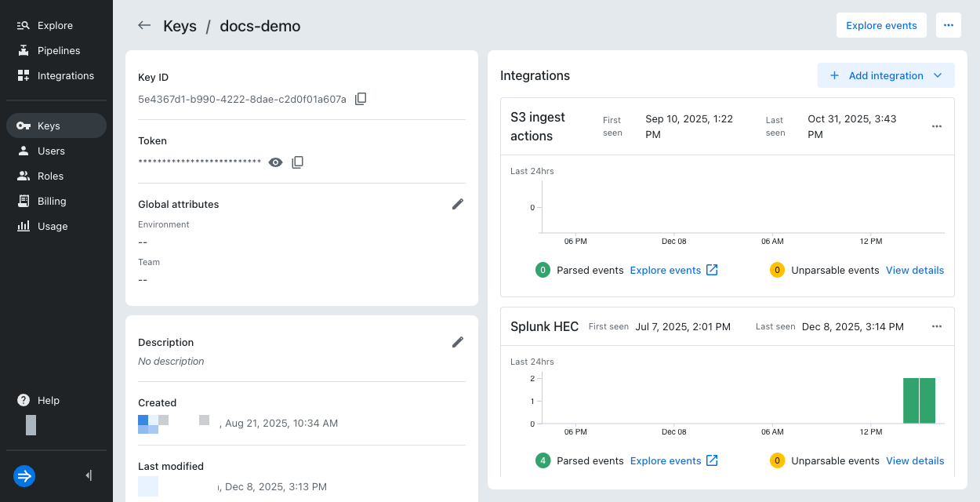Image resolution: width=980 pixels, height=502 pixels.
Task: Open more options menu for docs-demo key
Action: tap(948, 25)
